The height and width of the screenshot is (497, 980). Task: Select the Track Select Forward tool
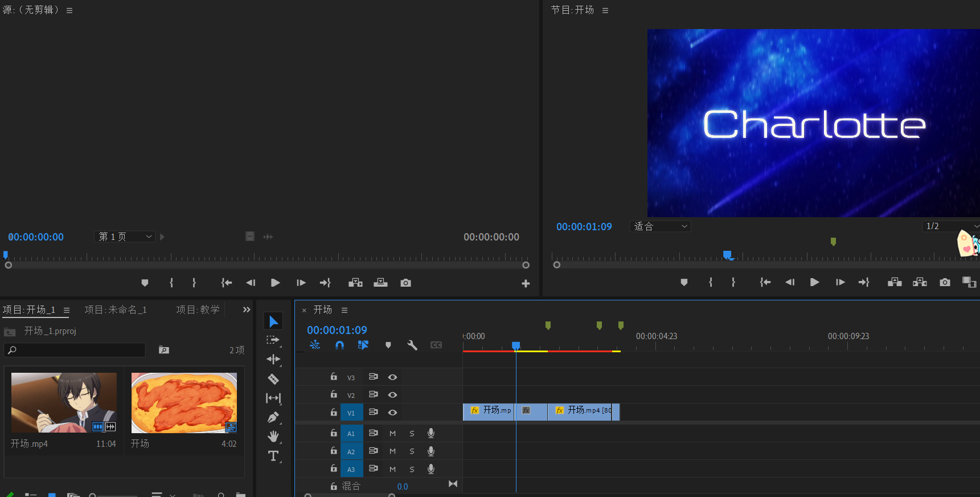pyautogui.click(x=273, y=340)
